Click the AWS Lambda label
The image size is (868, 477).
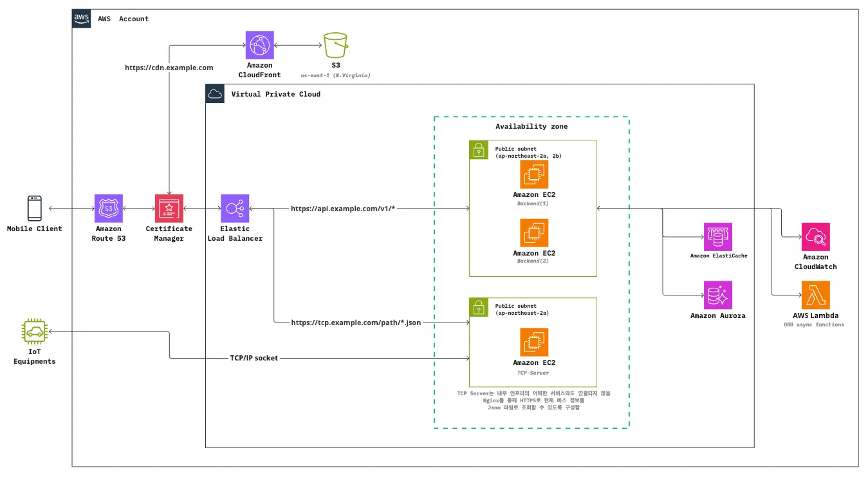815,315
